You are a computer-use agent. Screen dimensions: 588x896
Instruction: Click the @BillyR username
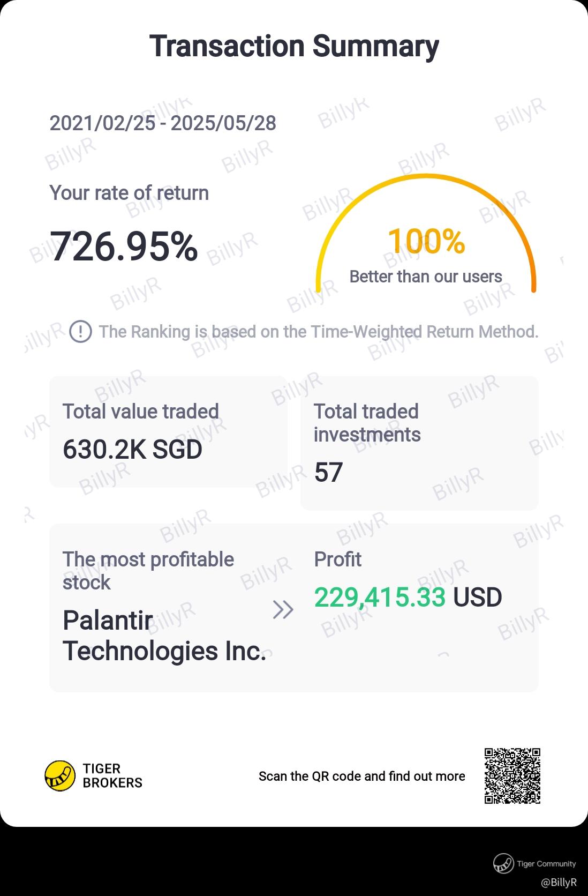pyautogui.click(x=559, y=882)
